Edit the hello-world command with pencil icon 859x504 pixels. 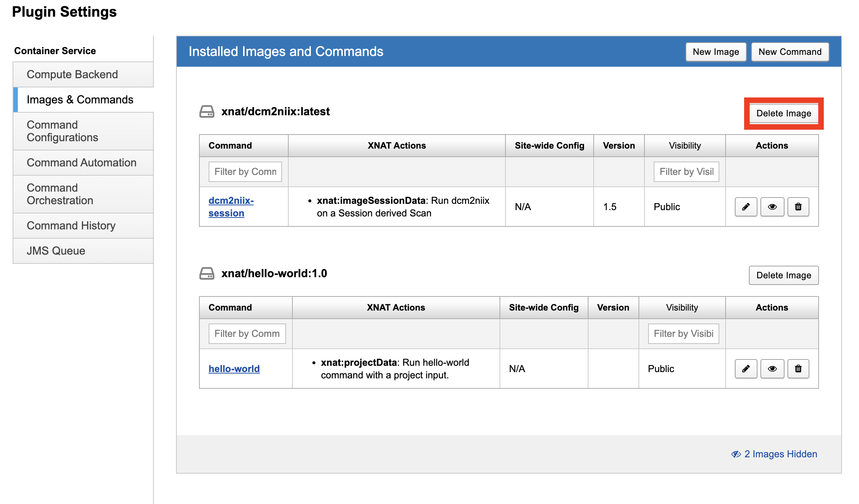coord(746,369)
